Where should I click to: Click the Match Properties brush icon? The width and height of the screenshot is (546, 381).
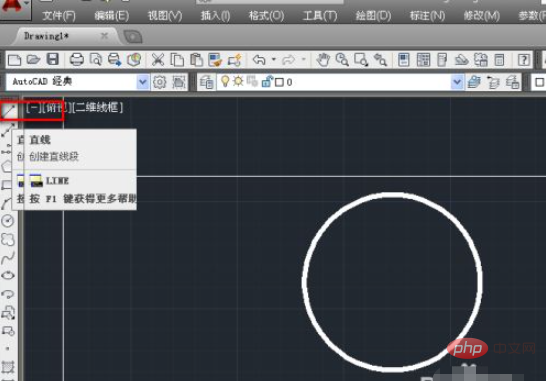coord(215,60)
